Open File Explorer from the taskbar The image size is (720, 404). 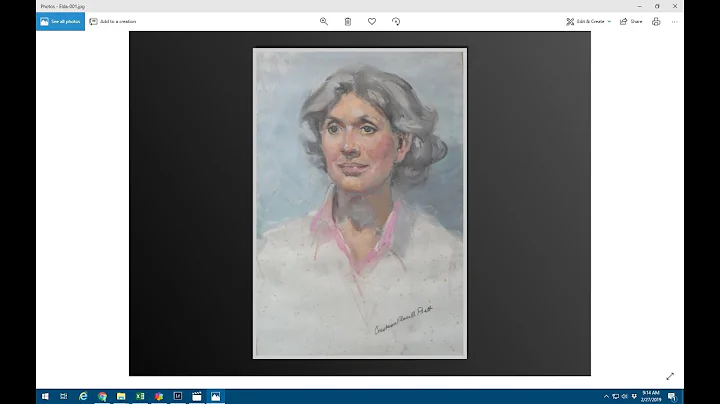(x=121, y=396)
